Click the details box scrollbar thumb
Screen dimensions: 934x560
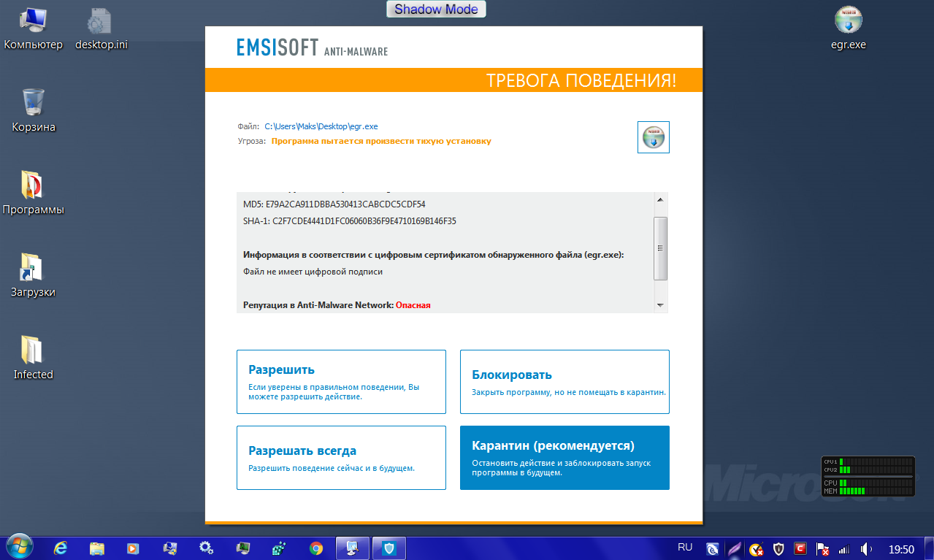click(x=660, y=248)
